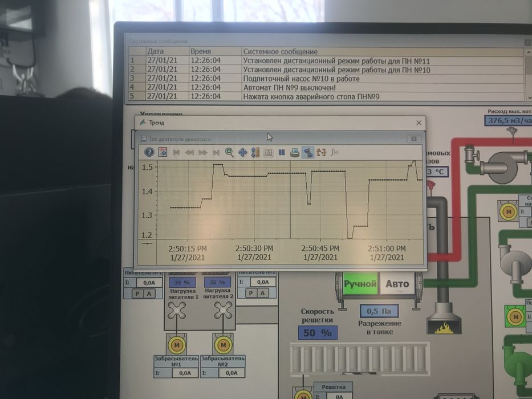Click the left feeder A button
The height and width of the screenshot is (399, 532).
149,294
